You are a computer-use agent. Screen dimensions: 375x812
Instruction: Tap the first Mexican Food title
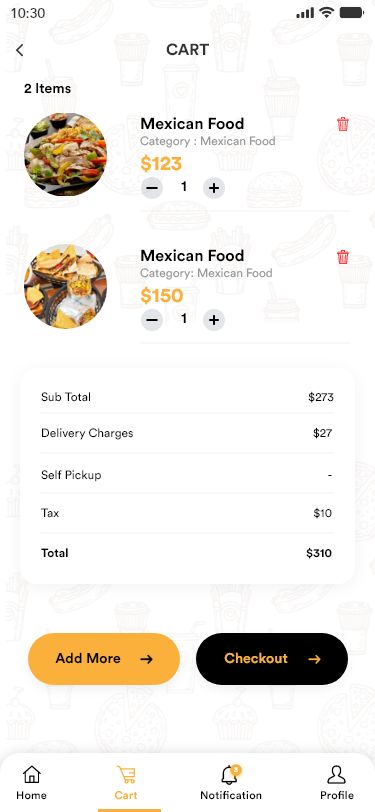pyautogui.click(x=192, y=124)
